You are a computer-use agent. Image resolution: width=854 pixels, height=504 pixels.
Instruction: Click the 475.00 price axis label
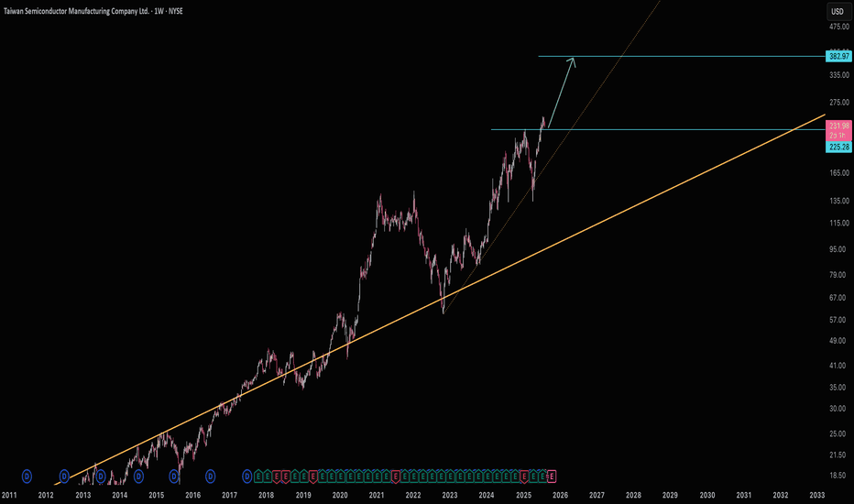(x=839, y=27)
